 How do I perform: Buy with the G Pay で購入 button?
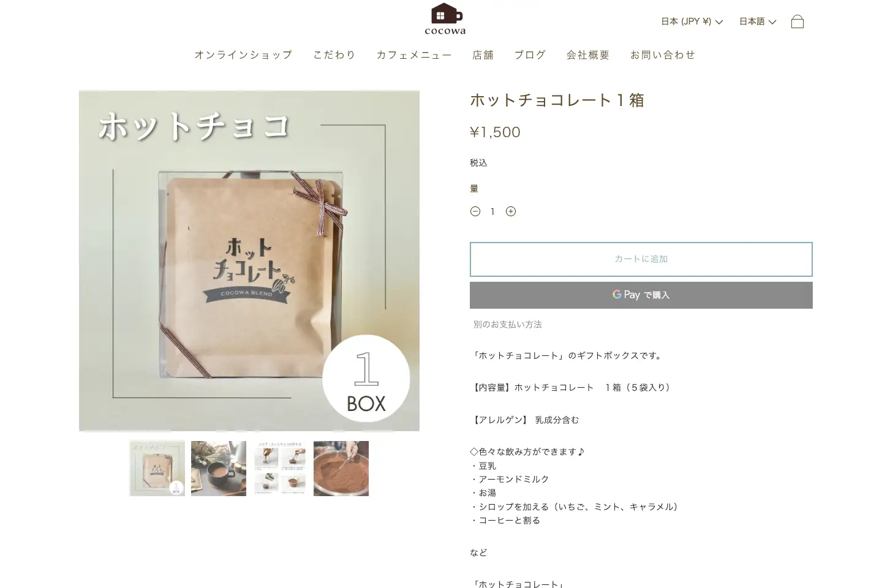(641, 295)
